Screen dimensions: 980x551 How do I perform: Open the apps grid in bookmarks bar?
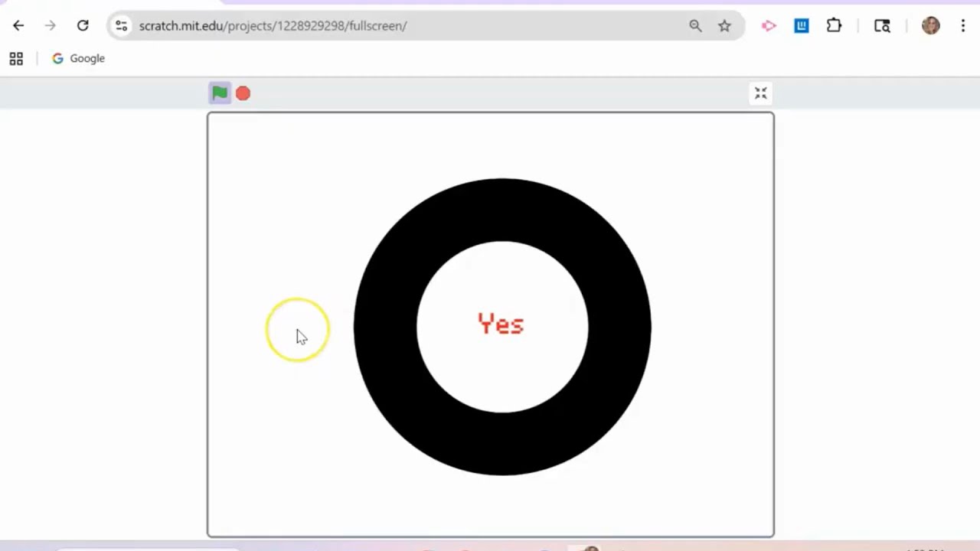[16, 59]
